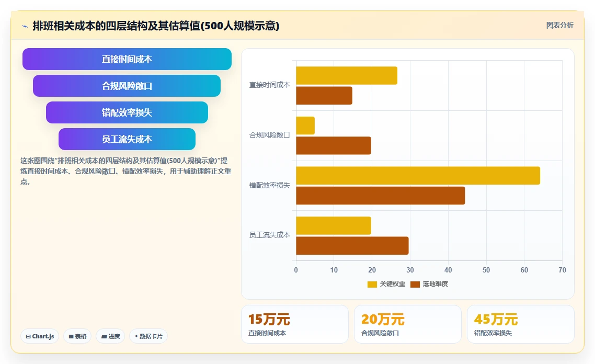Click the description paragraph under the funnel
The height and width of the screenshot is (364, 595).
(125, 171)
